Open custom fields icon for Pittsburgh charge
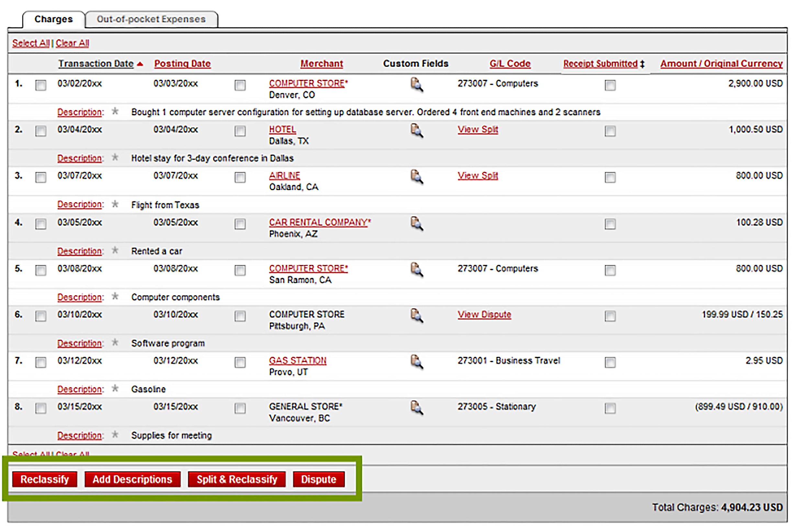This screenshot has height=532, width=795. [416, 316]
